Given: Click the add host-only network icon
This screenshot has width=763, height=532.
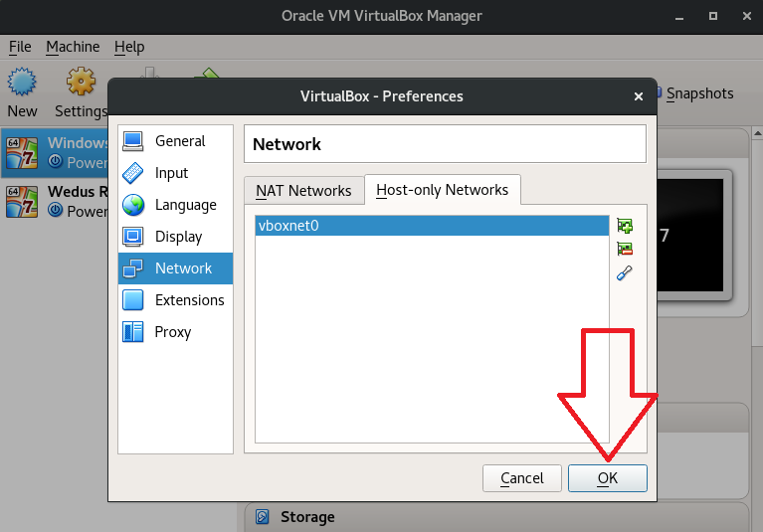Looking at the screenshot, I should pyautogui.click(x=625, y=227).
